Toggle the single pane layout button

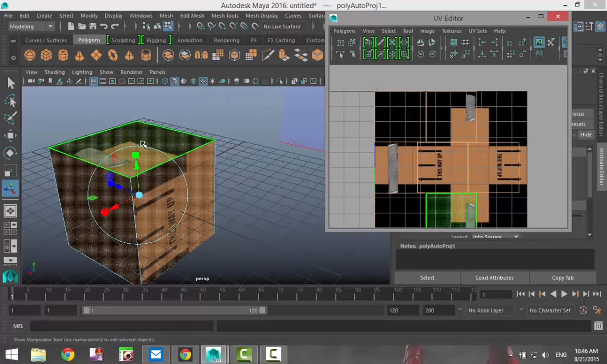(10, 211)
